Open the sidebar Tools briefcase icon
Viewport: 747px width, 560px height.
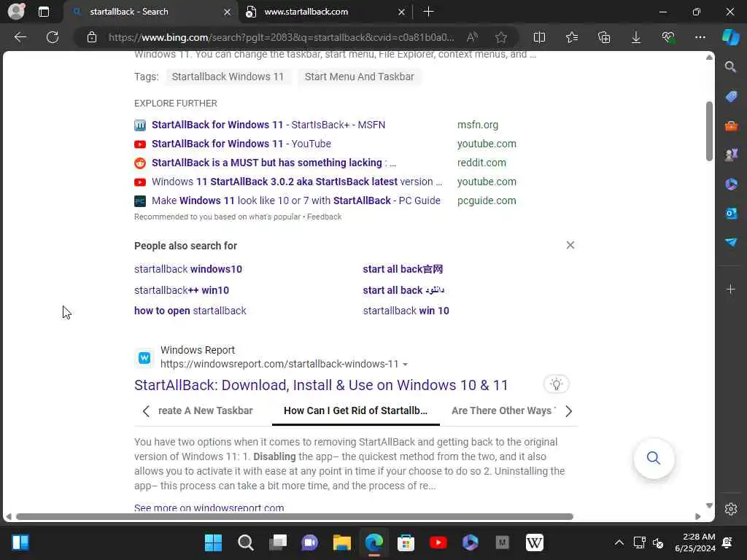tap(731, 125)
